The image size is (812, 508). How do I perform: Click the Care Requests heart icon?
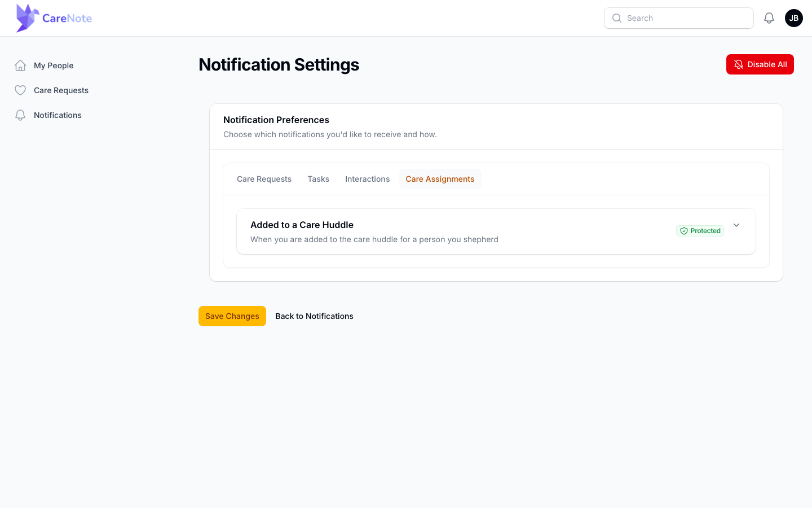[x=20, y=90]
